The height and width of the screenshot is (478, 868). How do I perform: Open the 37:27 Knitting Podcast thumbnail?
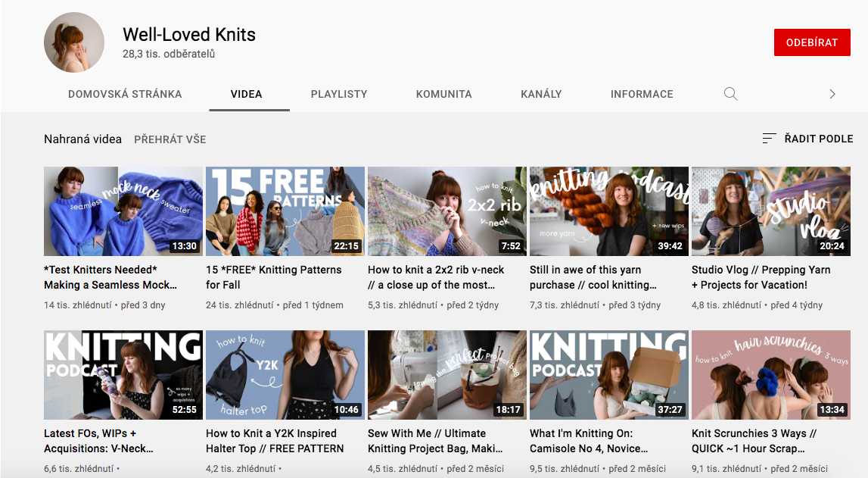click(x=609, y=375)
